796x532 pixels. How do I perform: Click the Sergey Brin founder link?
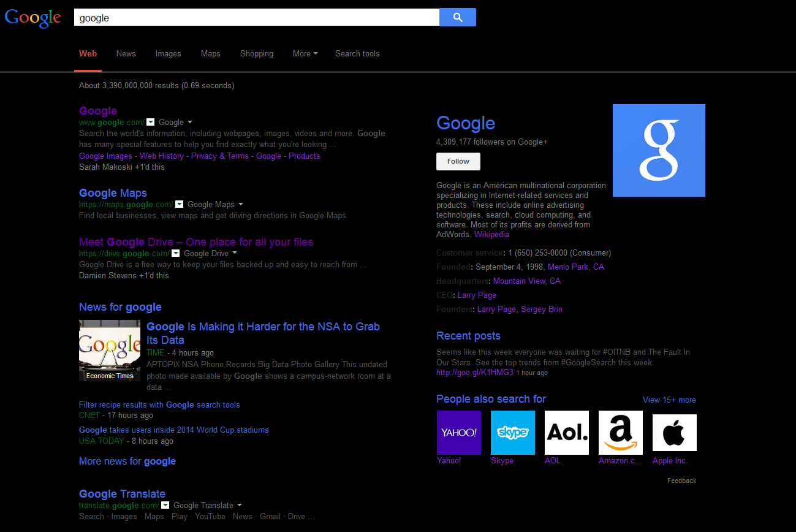pyautogui.click(x=542, y=309)
